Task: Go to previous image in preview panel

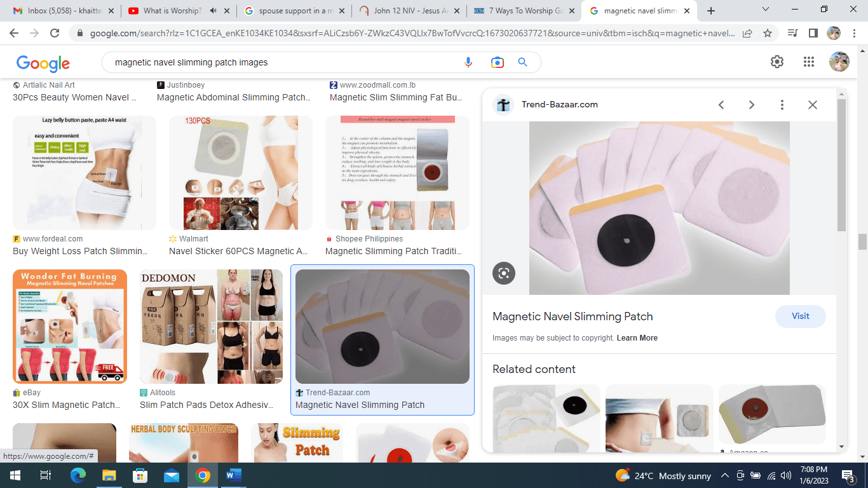Action: point(721,105)
